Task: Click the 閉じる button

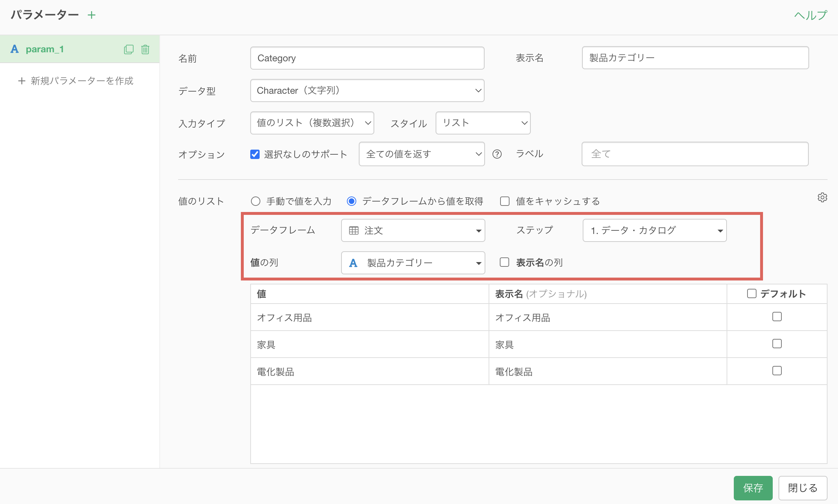Action: 803,488
